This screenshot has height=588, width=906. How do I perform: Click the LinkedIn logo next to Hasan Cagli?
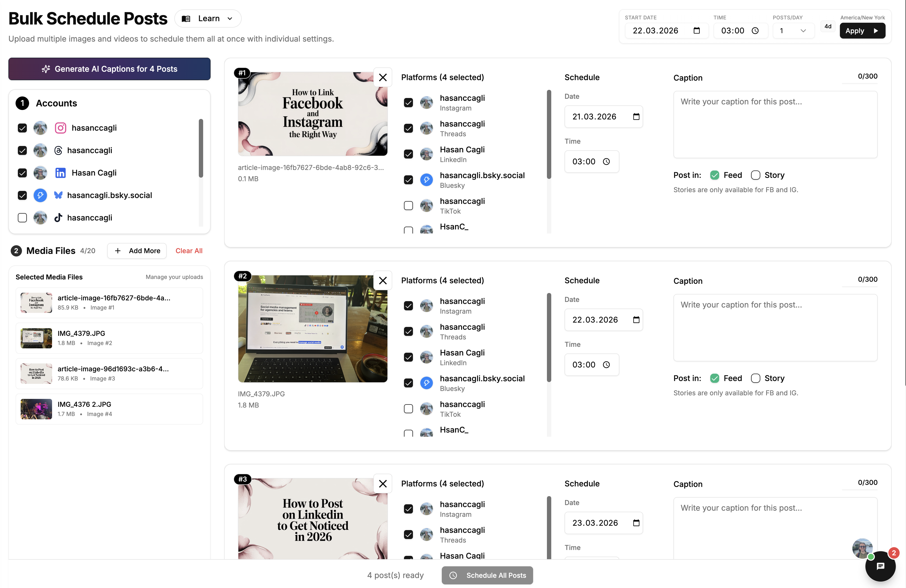point(60,173)
